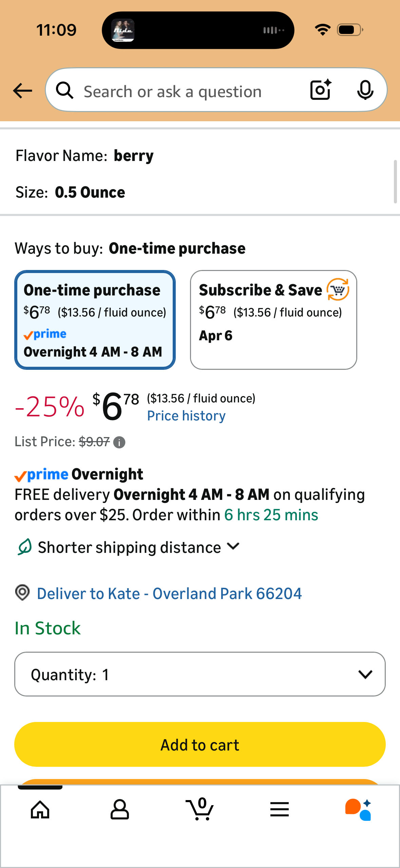
Task: Tap the partially visible orange Buy button
Action: tap(200, 782)
